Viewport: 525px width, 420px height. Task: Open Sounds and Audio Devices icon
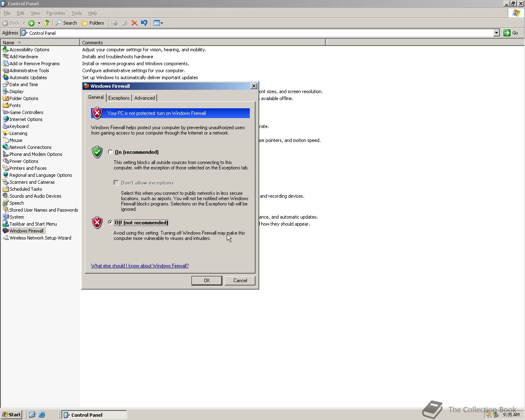click(6, 196)
